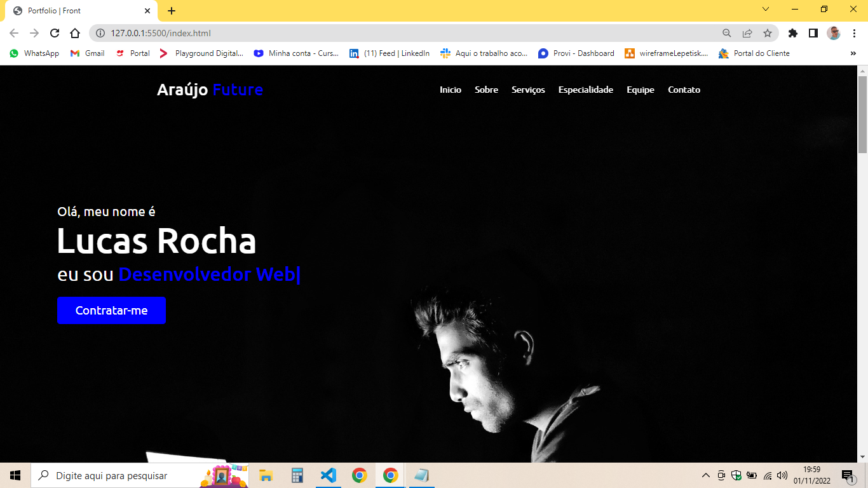This screenshot has width=868, height=488.
Task: Switch to the 'Portfolio | Front' tab
Action: pos(76,10)
